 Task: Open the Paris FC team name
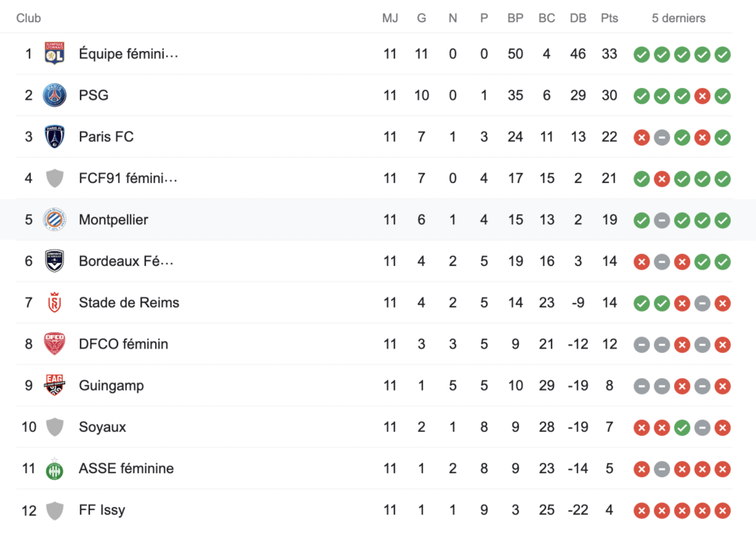click(x=106, y=137)
